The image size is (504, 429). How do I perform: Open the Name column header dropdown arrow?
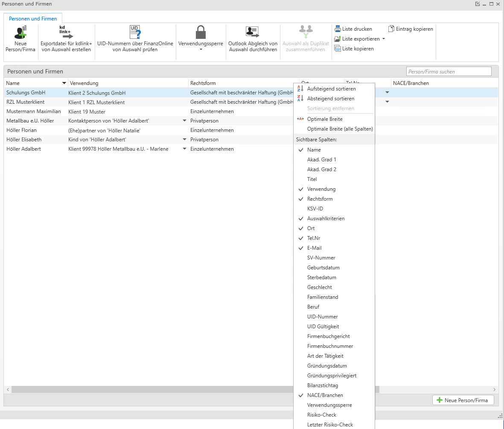pyautogui.click(x=64, y=83)
